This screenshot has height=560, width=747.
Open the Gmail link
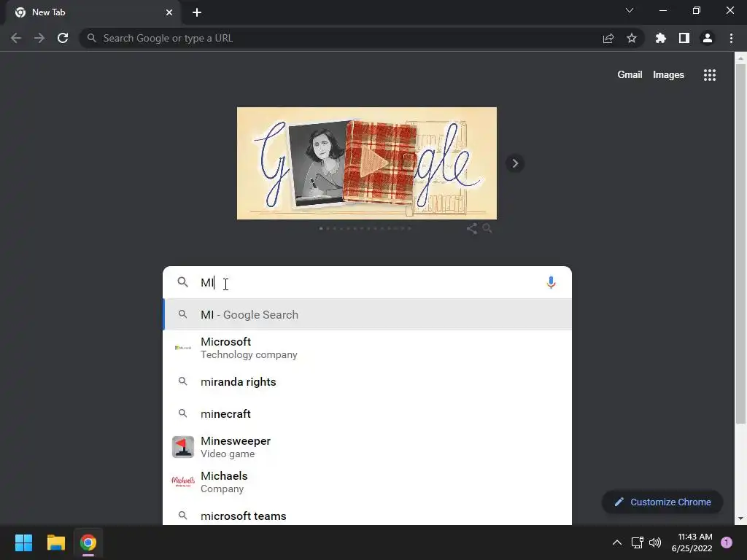630,75
